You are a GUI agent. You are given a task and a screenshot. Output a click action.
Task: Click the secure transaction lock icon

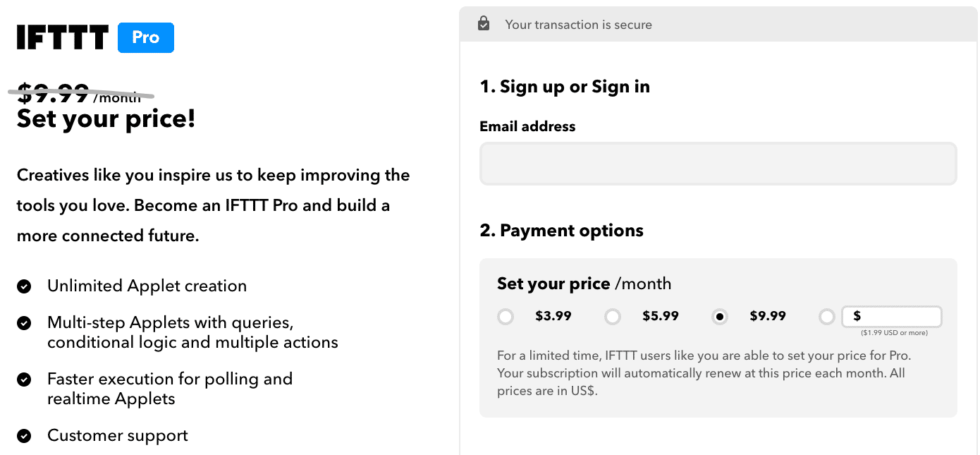pyautogui.click(x=484, y=24)
